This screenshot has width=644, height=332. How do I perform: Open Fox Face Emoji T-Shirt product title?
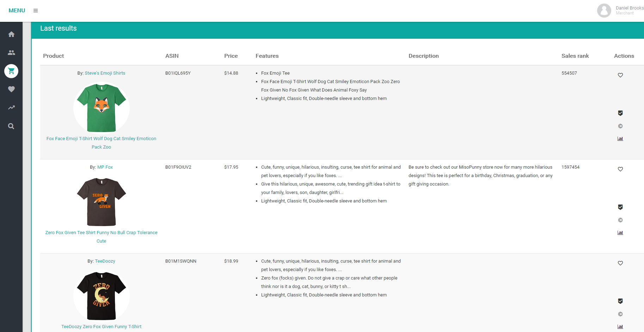tap(102, 143)
